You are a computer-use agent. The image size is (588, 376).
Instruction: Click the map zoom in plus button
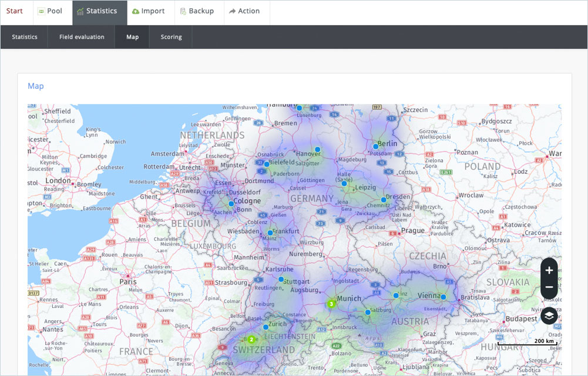pyautogui.click(x=549, y=270)
